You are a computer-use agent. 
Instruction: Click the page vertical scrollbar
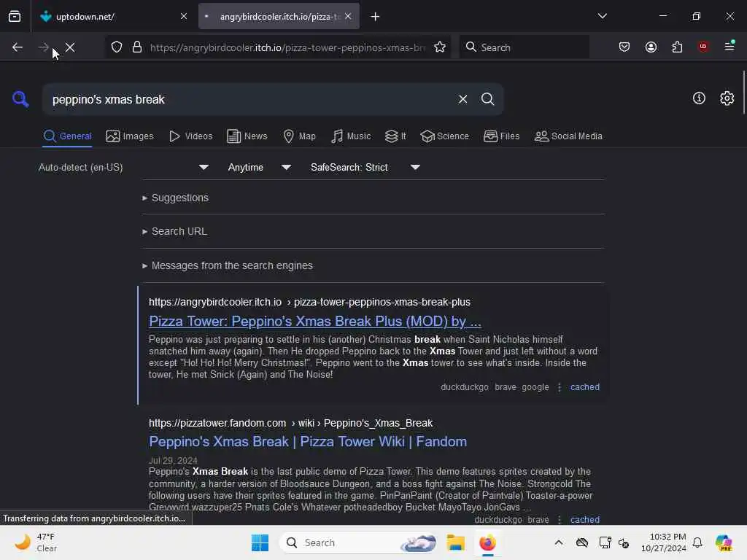tap(743, 93)
